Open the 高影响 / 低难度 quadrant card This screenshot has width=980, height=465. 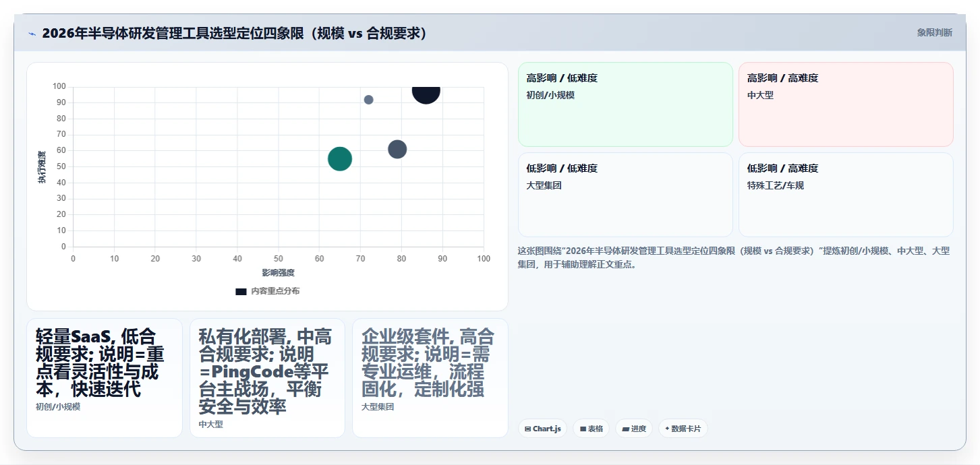click(625, 104)
